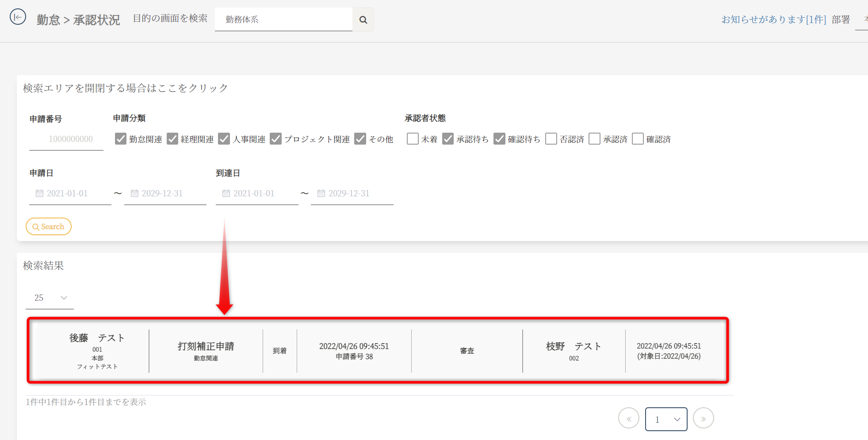Open the 25 rows-per-page dropdown
The image size is (868, 440).
[50, 298]
